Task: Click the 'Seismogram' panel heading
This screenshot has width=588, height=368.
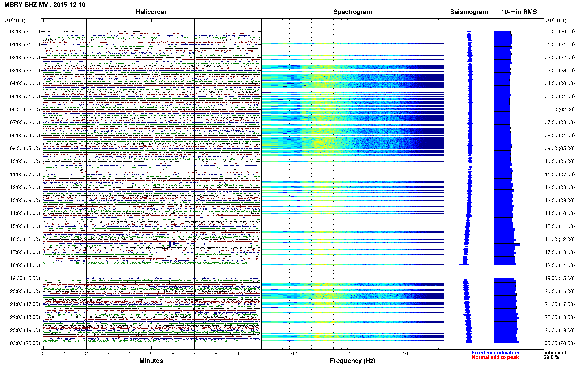Action: point(469,12)
